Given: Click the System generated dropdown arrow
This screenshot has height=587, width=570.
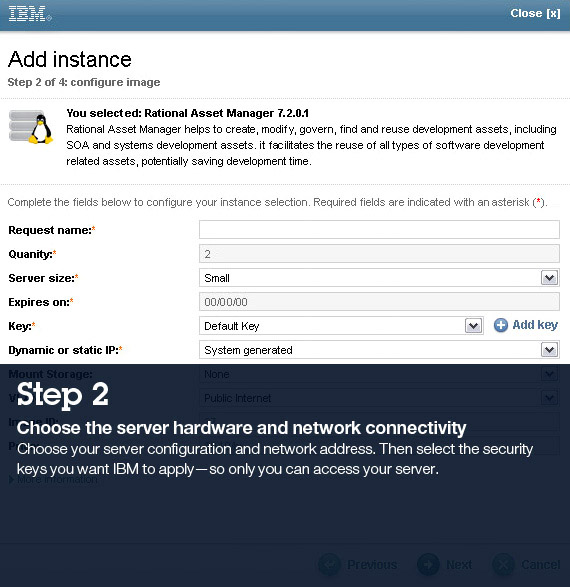Looking at the screenshot, I should coord(549,350).
